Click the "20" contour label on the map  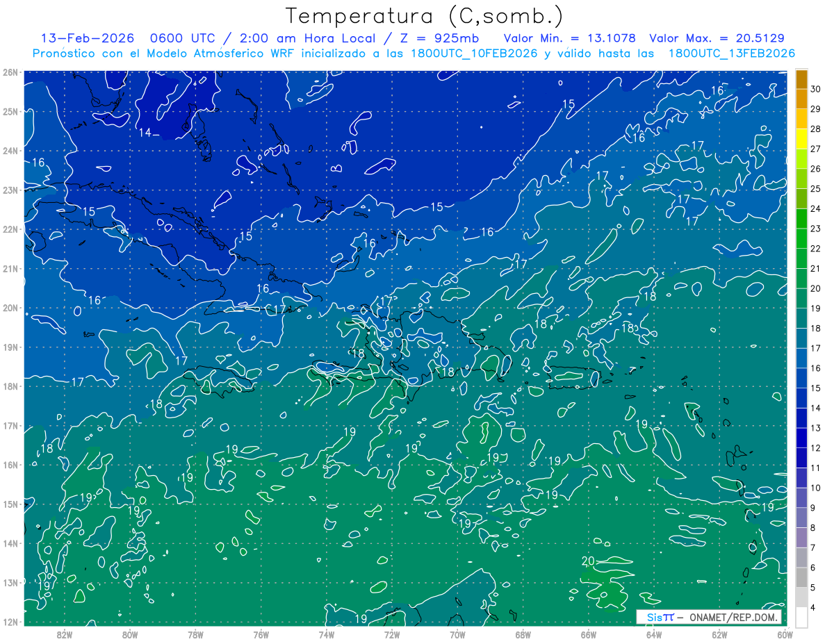587,561
